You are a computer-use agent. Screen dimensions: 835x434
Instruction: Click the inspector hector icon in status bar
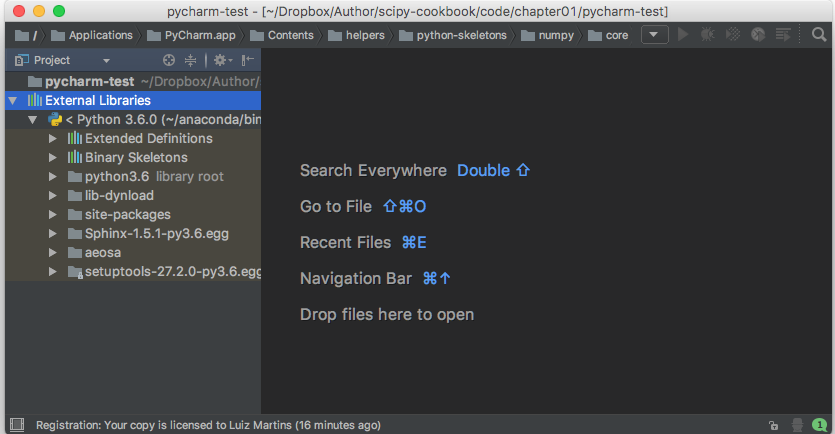click(x=797, y=425)
